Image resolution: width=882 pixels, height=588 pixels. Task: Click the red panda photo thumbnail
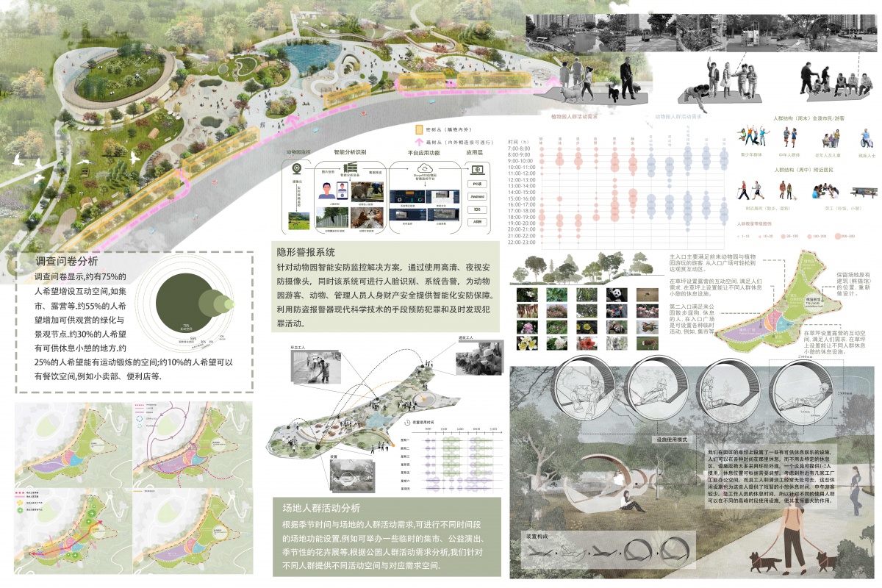tap(617, 327)
